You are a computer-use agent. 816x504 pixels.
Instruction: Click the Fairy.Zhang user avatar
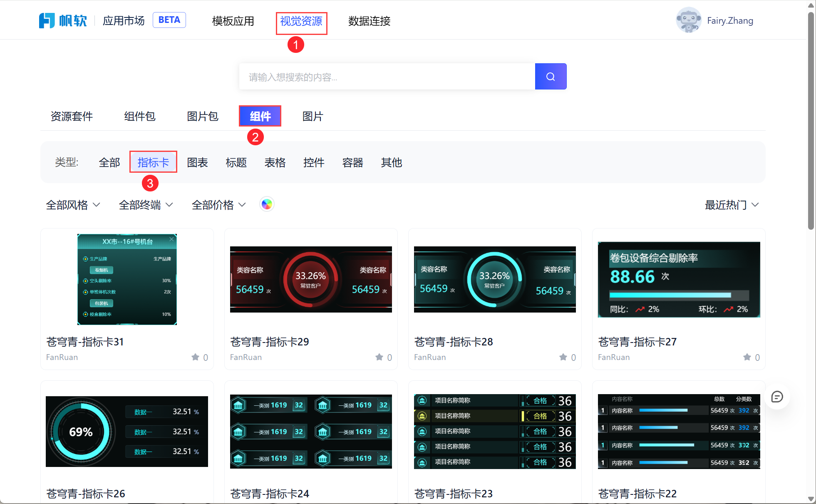point(688,20)
